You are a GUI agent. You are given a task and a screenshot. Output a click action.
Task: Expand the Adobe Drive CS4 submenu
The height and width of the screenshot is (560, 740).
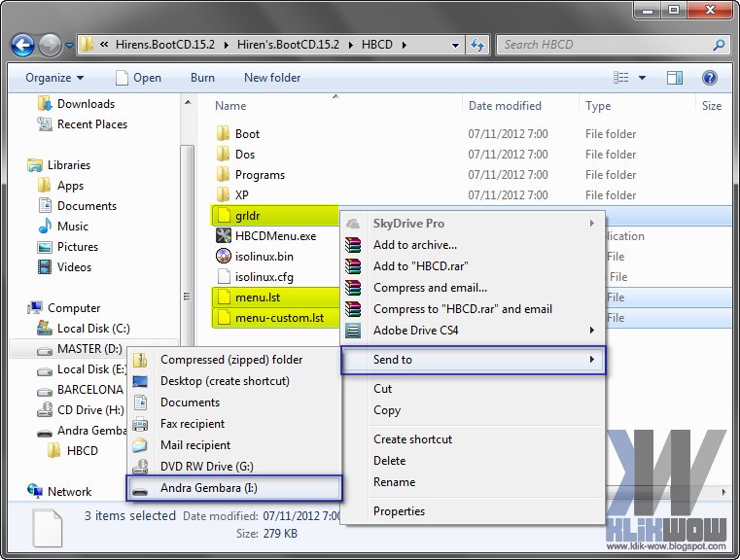pos(473,331)
